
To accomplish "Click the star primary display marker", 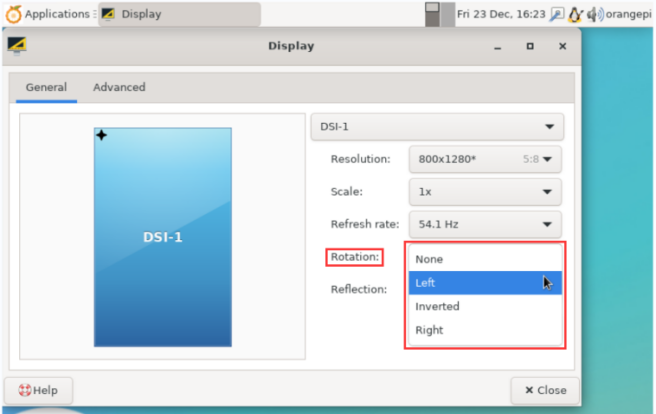I will click(x=101, y=135).
